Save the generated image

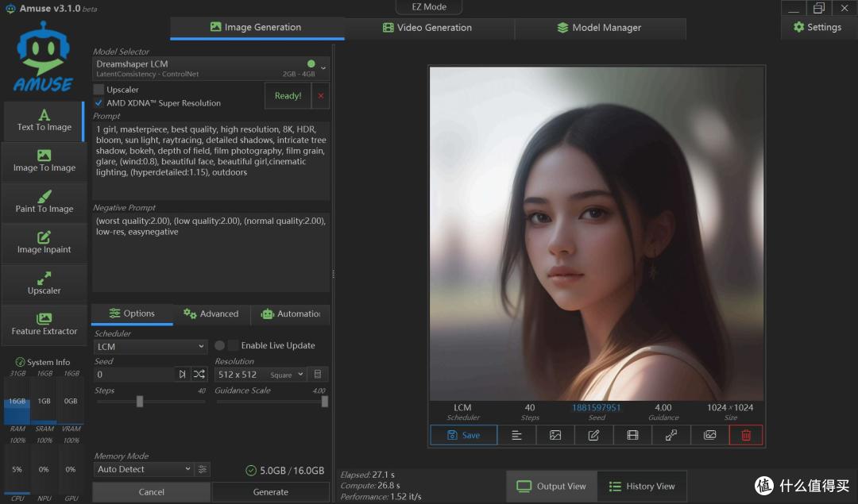coord(463,435)
